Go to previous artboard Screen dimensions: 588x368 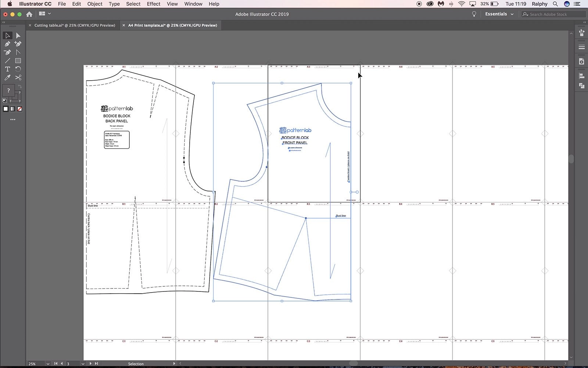(62, 364)
